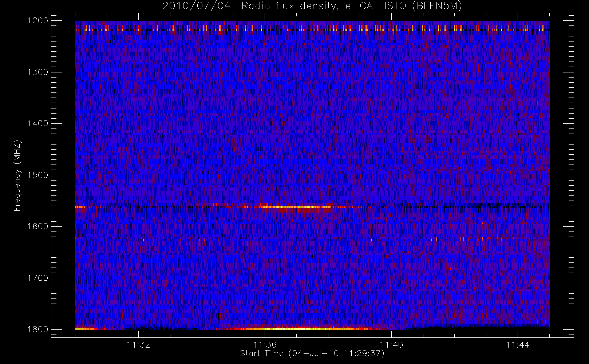The height and width of the screenshot is (364, 589).
Task: Click the plot title '2010/07/04 Radio flux density, e-CALLISTO (BLEN5M)'
Action: [312, 6]
